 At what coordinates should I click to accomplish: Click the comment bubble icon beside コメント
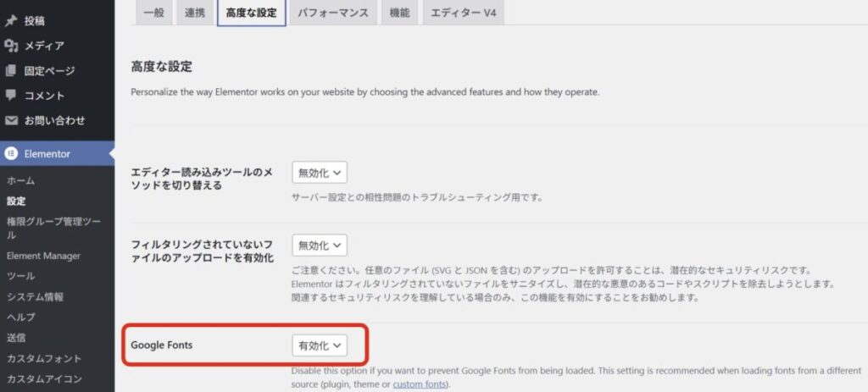pyautogui.click(x=11, y=96)
